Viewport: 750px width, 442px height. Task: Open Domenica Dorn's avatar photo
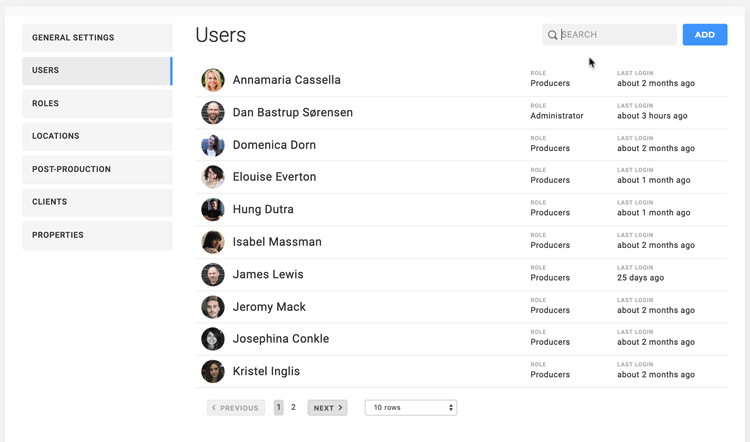[x=213, y=145]
